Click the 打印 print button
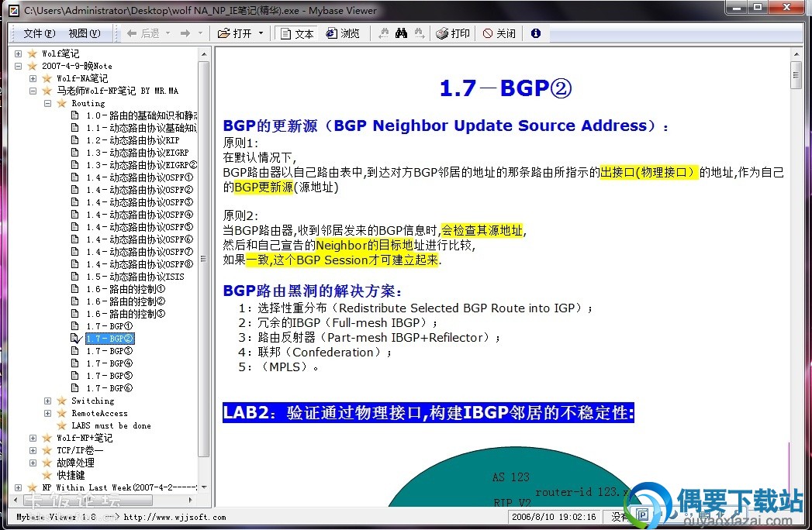812x530 pixels. (453, 33)
